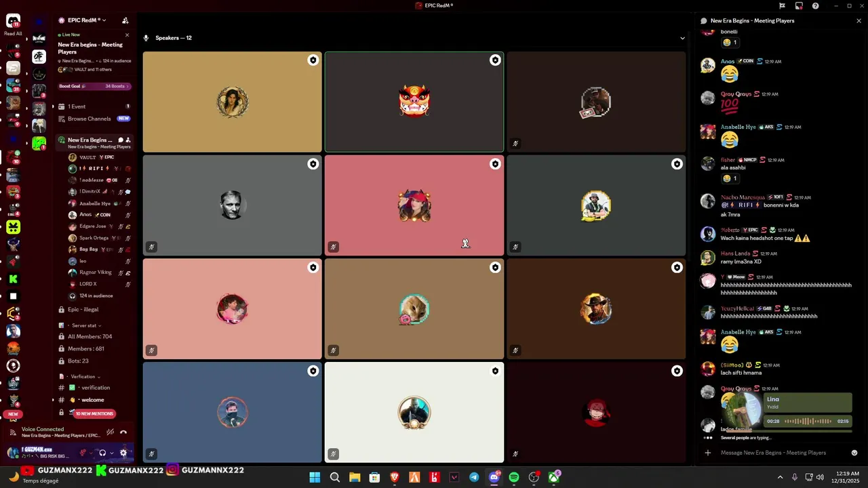Open the Boost Goal 34 Boosts bar

(94, 86)
